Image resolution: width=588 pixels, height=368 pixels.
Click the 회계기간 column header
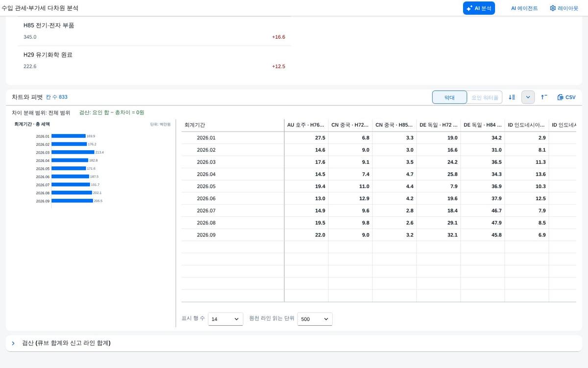(x=233, y=125)
